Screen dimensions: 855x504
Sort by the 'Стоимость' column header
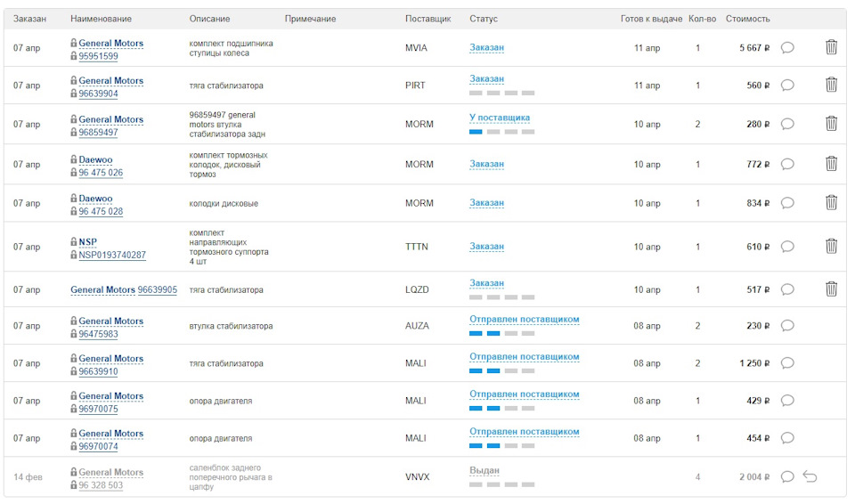(x=747, y=19)
